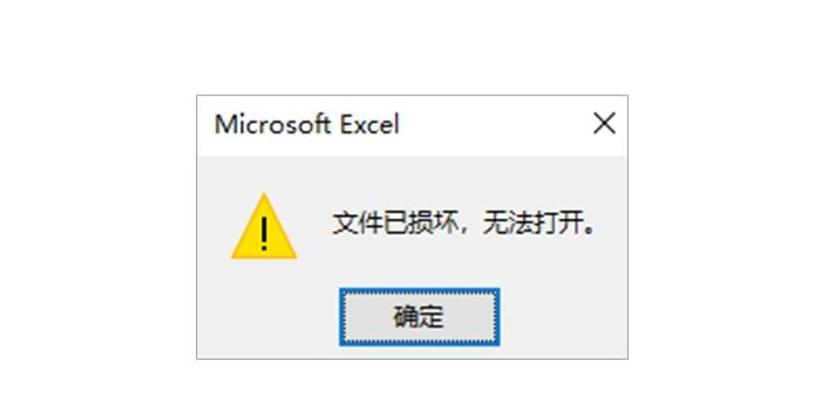The width and height of the screenshot is (825, 415).
Task: Click the word Microsoft in the title
Action: click(x=273, y=125)
